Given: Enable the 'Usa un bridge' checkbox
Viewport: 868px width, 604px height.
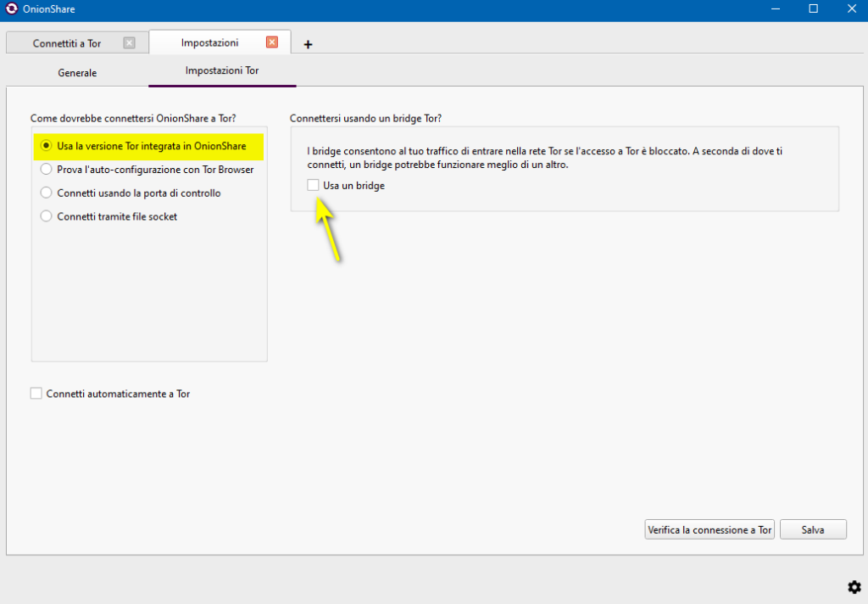Looking at the screenshot, I should (x=314, y=185).
